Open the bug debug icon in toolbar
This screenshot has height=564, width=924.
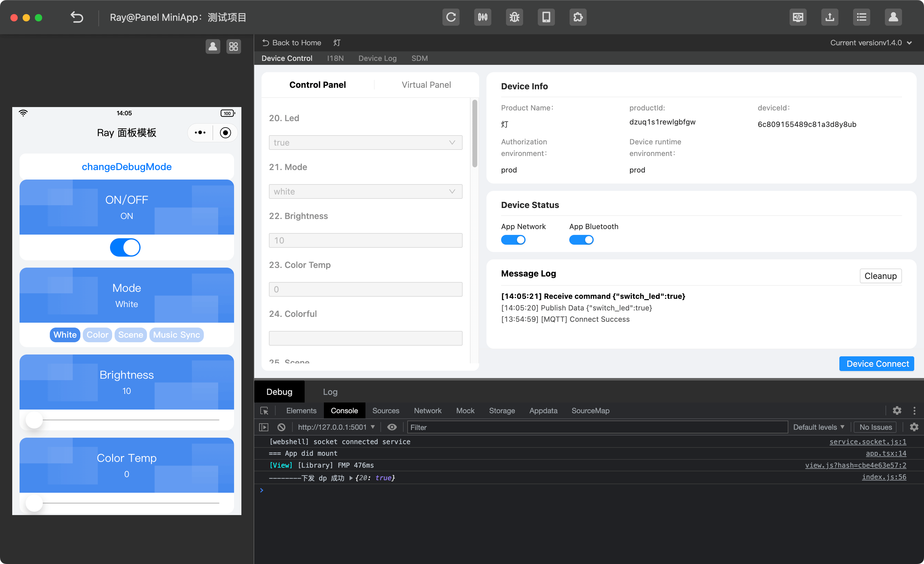(x=514, y=17)
